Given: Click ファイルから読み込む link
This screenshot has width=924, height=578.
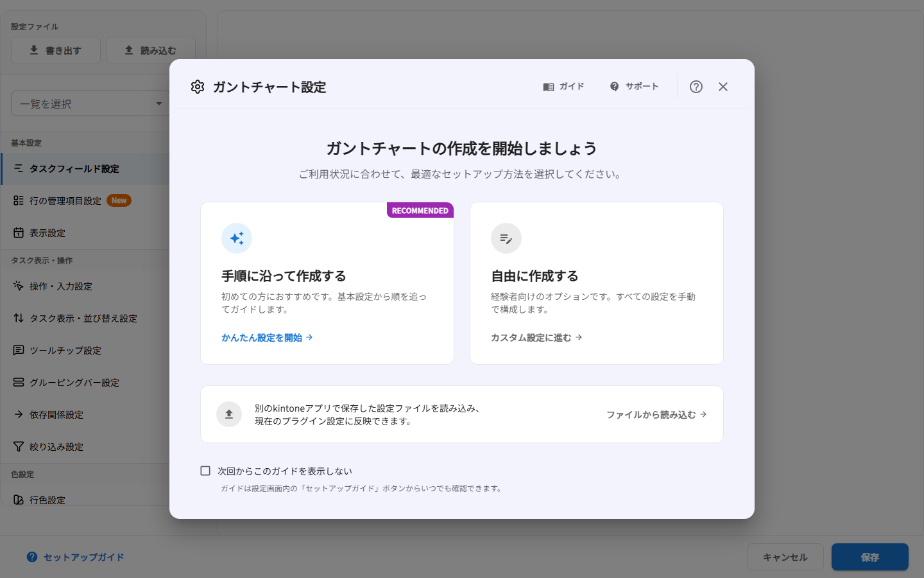Looking at the screenshot, I should point(656,415).
